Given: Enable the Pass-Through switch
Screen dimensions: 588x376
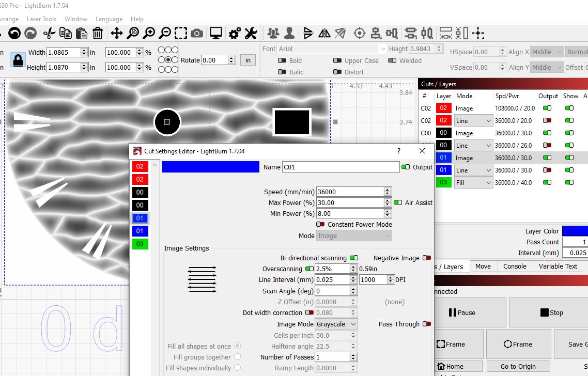Looking at the screenshot, I should click(426, 324).
